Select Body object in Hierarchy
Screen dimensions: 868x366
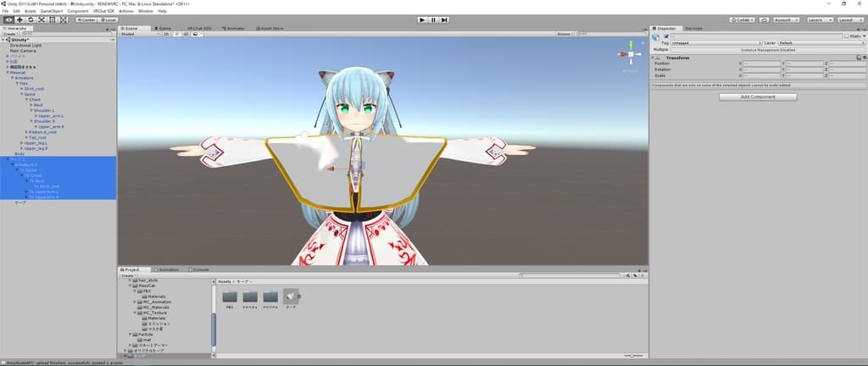(19, 153)
